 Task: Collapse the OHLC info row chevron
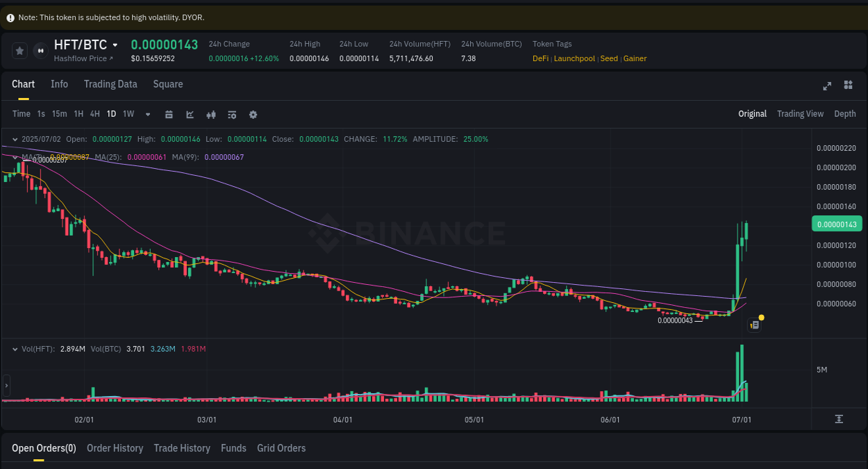click(15, 139)
